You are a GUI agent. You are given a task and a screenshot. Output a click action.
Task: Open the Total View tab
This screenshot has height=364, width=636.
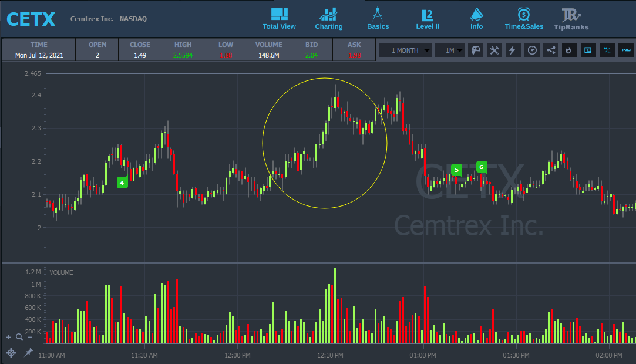tap(279, 19)
